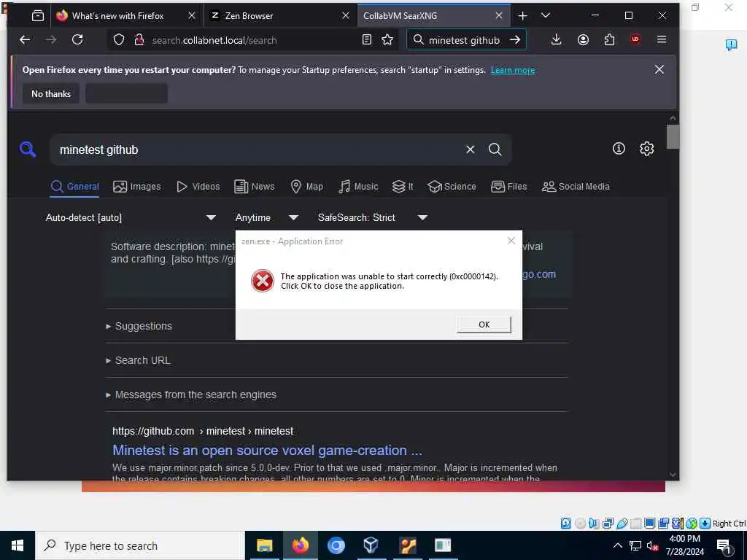Image resolution: width=747 pixels, height=560 pixels.
Task: Open the language Auto-detect dropdown
Action: (131, 217)
